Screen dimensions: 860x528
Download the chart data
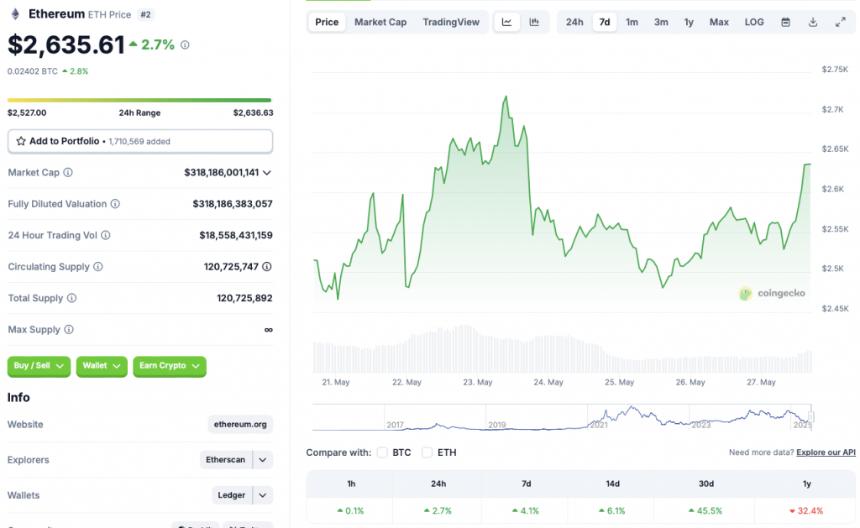[813, 22]
